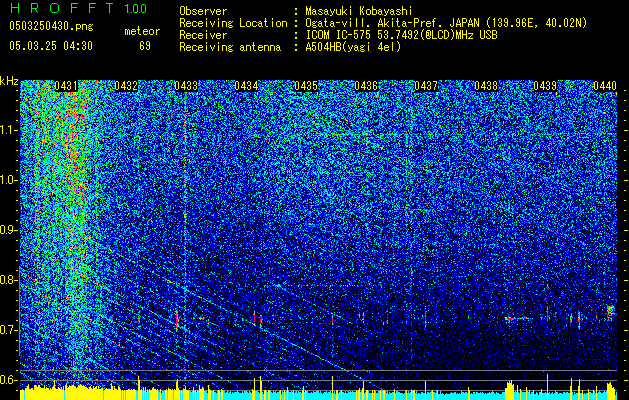
Task: Click the date stamp 05.03.25 04:30
Action: click(51, 46)
